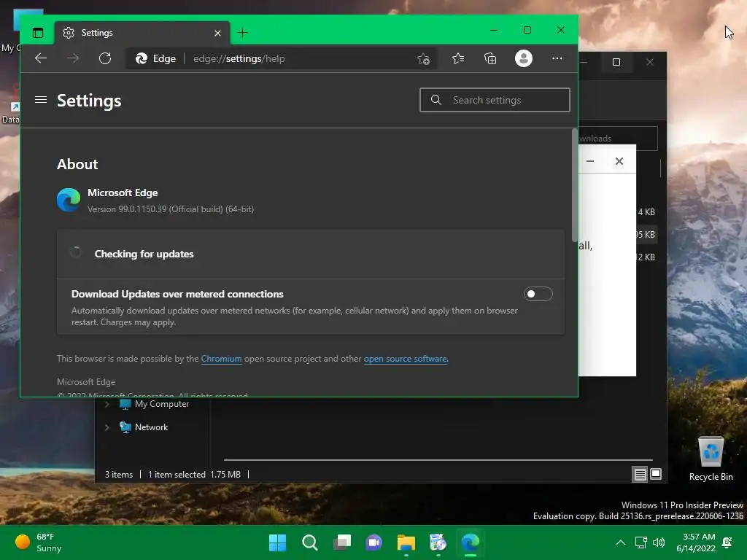This screenshot has height=560, width=747.
Task: Click the Checking for updates text
Action: [144, 254]
